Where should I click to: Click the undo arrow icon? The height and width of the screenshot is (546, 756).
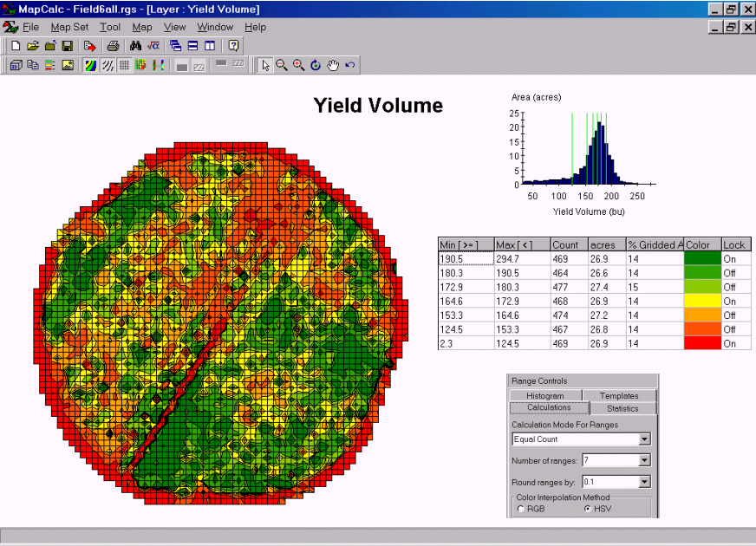coord(349,65)
